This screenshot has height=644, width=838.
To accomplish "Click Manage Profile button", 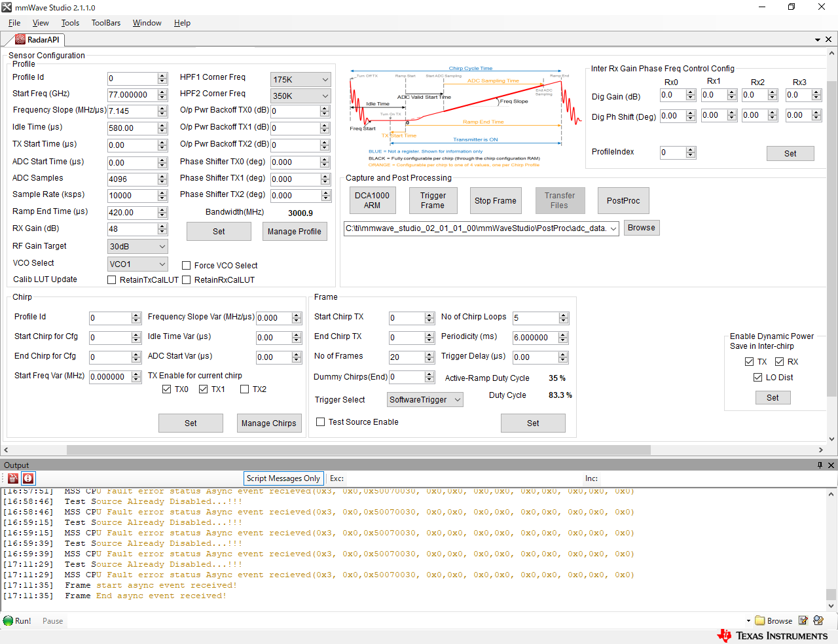I will 295,232.
